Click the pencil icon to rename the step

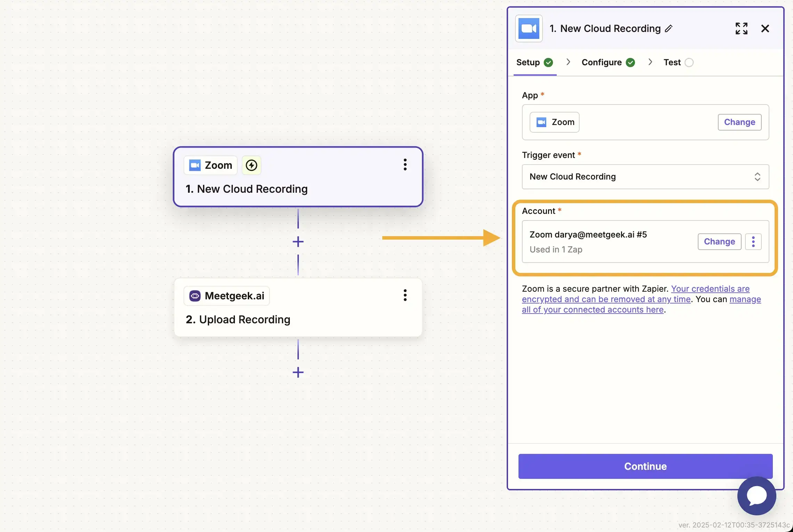669,28
